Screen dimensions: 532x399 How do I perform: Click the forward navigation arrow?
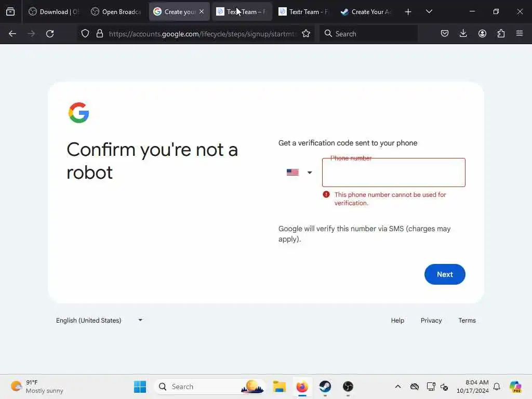[x=31, y=34]
